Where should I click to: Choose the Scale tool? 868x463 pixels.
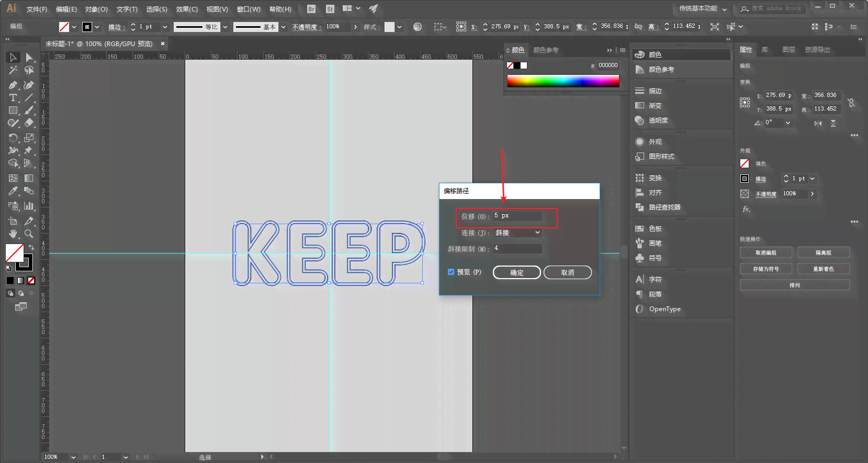pos(29,138)
